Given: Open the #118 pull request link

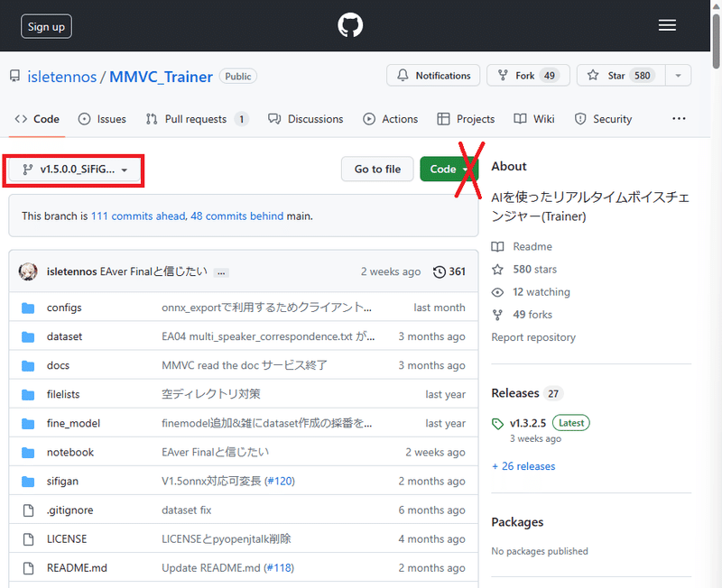Looking at the screenshot, I should coord(278,568).
